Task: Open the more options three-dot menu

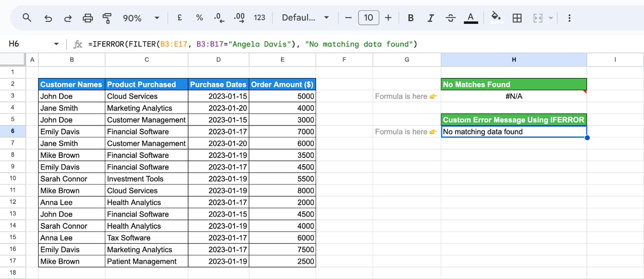Action: coord(570,18)
